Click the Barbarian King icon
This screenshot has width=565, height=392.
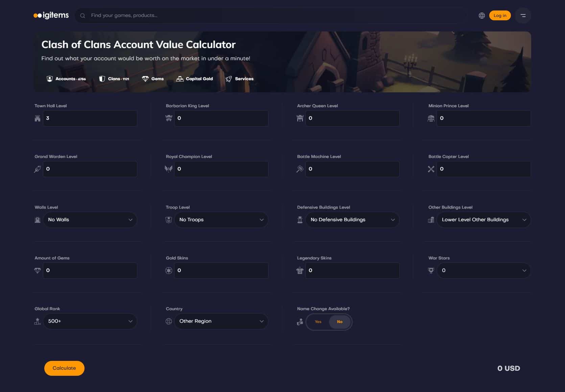169,118
